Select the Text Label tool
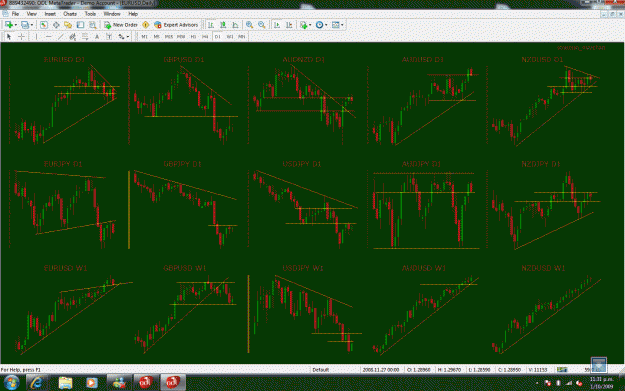This screenshot has height=391, width=625. pyautogui.click(x=109, y=37)
